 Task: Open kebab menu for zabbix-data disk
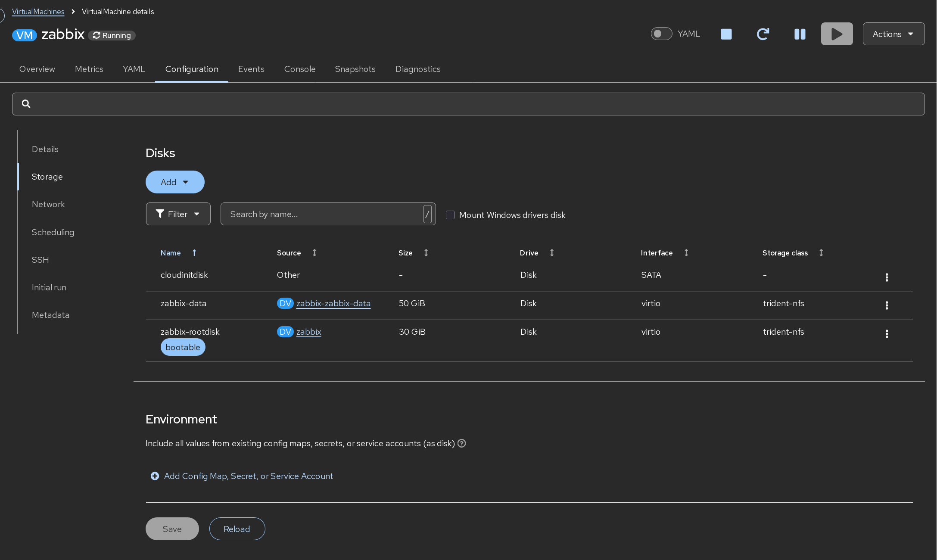coord(887,305)
